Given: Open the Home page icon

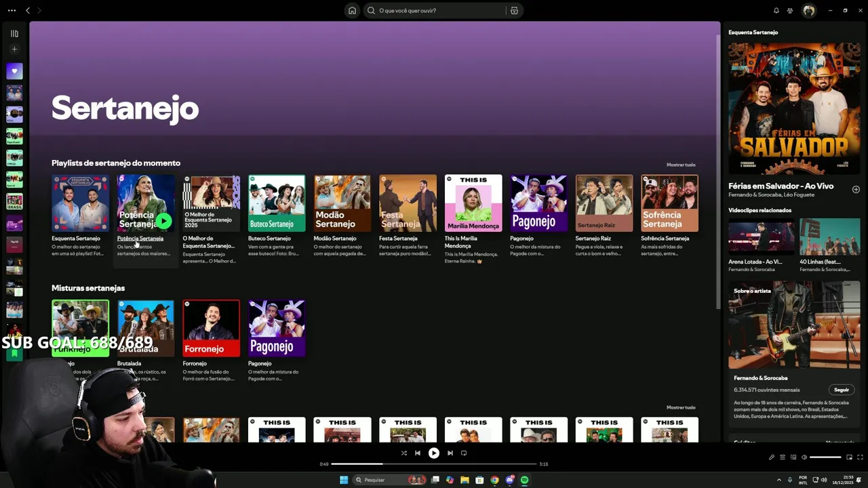Looking at the screenshot, I should pyautogui.click(x=352, y=10).
